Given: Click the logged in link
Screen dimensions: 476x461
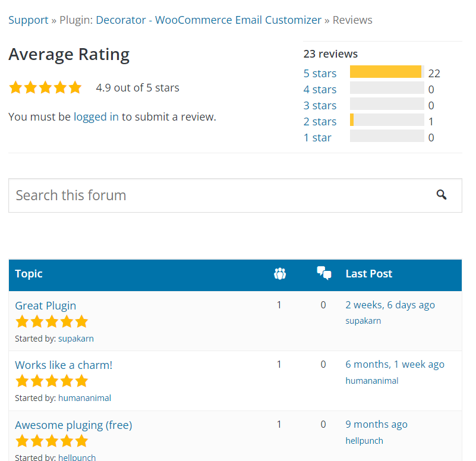Looking at the screenshot, I should (96, 117).
